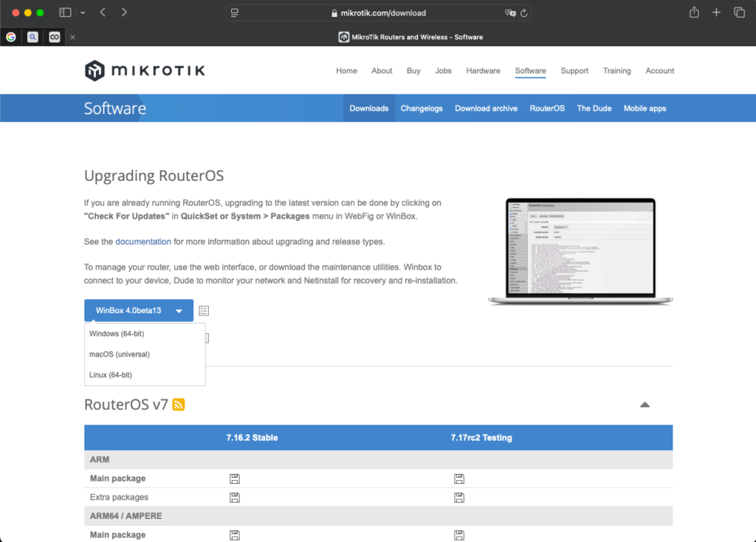Select The Dude sub-tab
Screen dimensions: 756x542
click(594, 109)
